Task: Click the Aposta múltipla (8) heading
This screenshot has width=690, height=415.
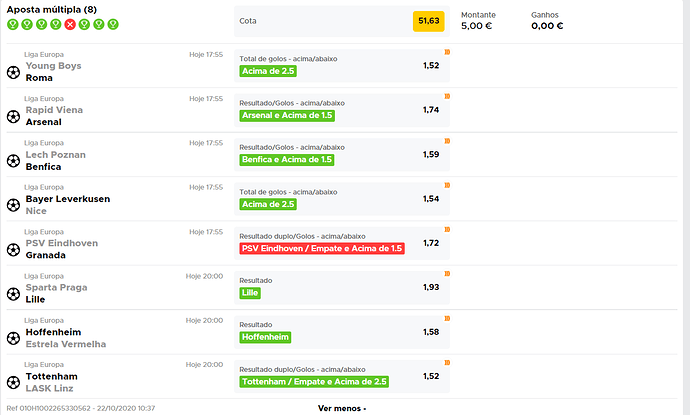Action: (51, 10)
